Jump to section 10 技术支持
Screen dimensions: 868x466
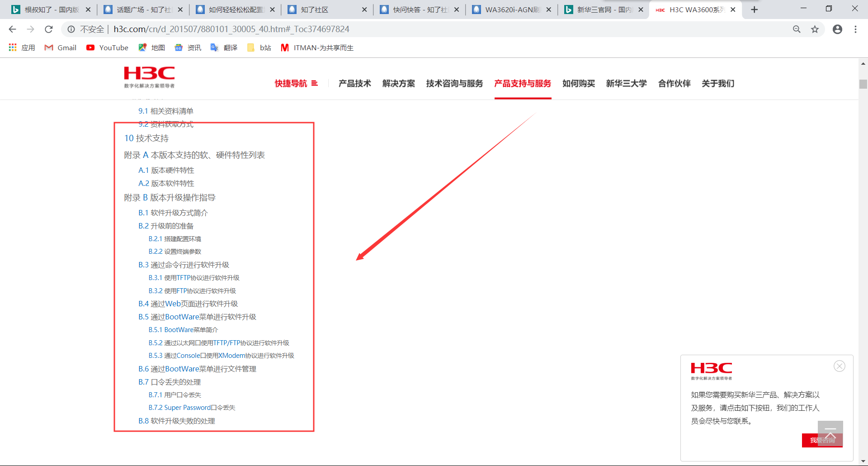146,138
